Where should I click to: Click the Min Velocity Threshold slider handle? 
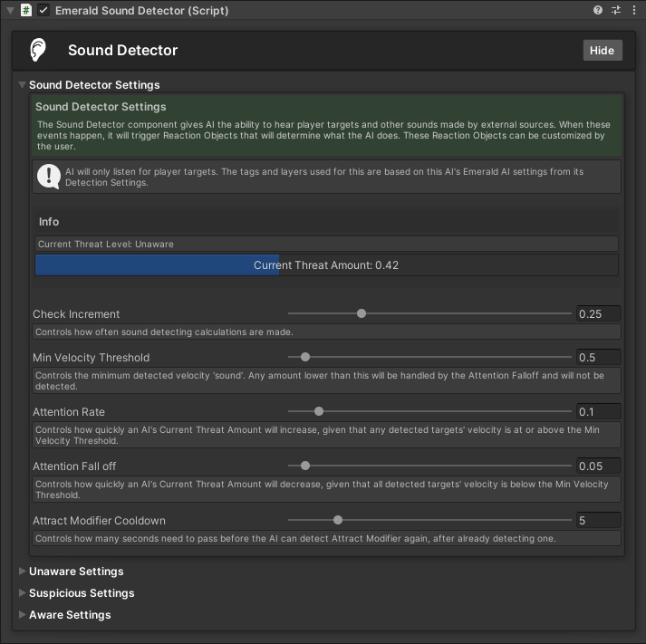tap(305, 357)
